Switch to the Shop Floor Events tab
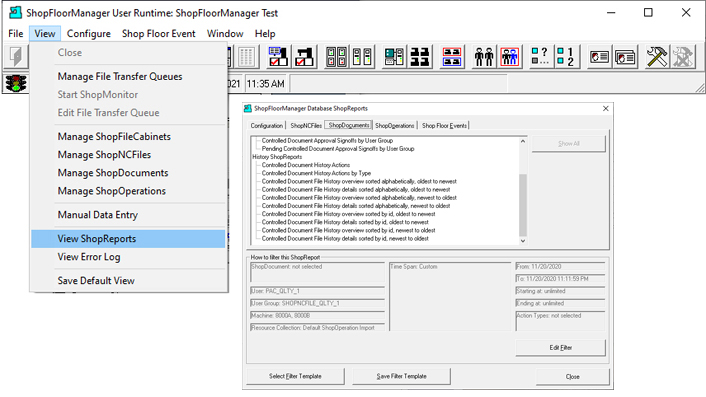Image resolution: width=706 pixels, height=397 pixels. pyautogui.click(x=444, y=126)
